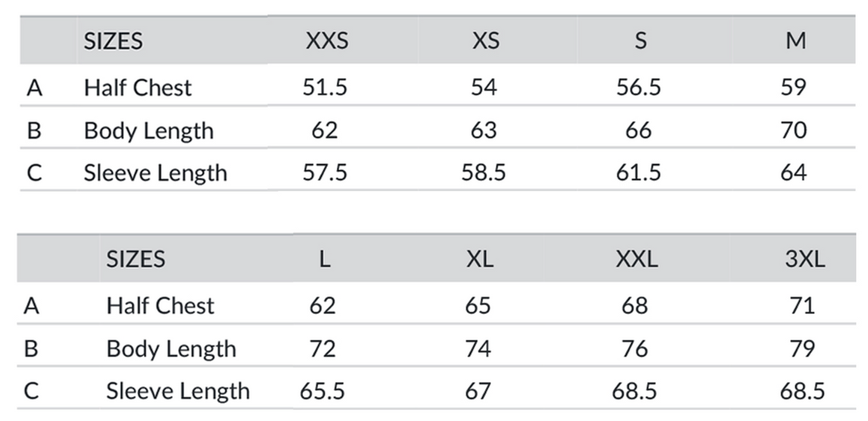Click Sleeve Length value 67 for XL
This screenshot has width=868, height=421.
478,391
